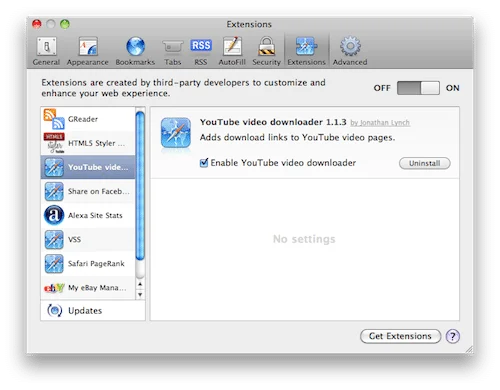Open the RSS preferences icon
The width and height of the screenshot is (500, 390).
coord(201,45)
